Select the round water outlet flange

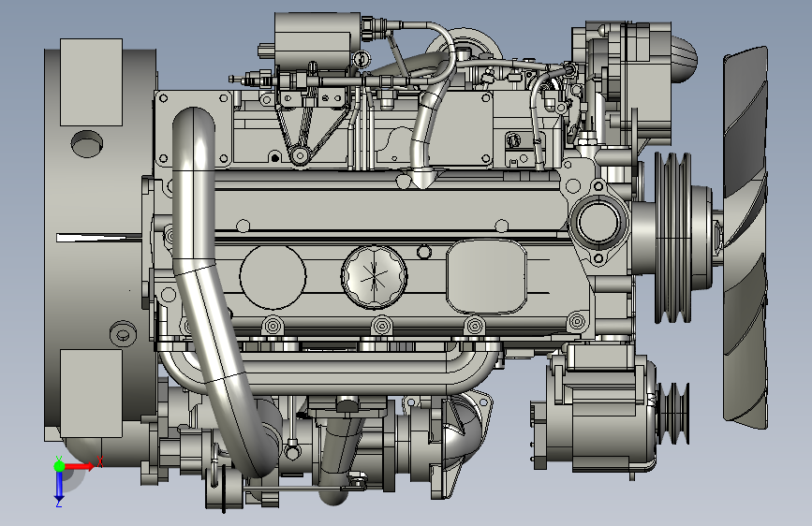[x=598, y=223]
